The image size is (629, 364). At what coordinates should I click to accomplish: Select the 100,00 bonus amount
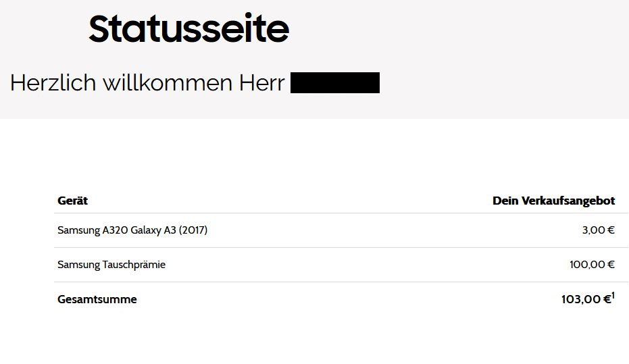tap(587, 265)
